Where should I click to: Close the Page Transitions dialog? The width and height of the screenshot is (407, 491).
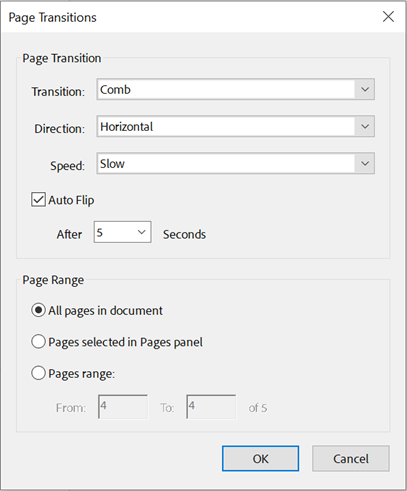(x=388, y=17)
